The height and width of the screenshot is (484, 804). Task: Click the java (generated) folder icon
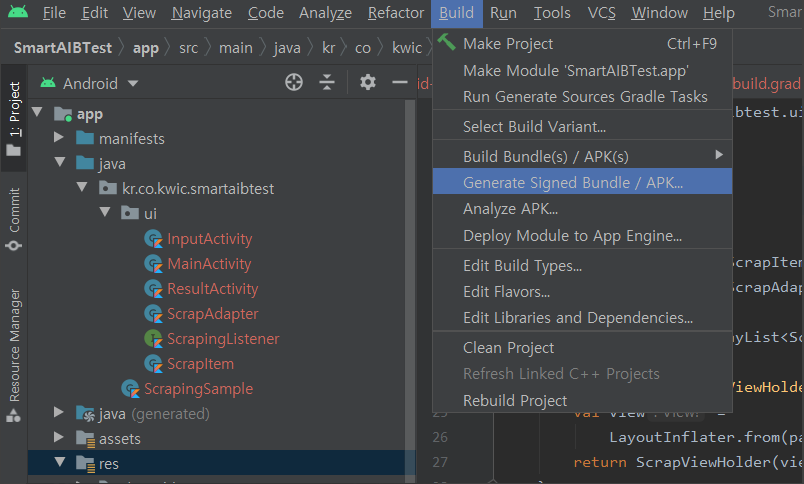(85, 413)
